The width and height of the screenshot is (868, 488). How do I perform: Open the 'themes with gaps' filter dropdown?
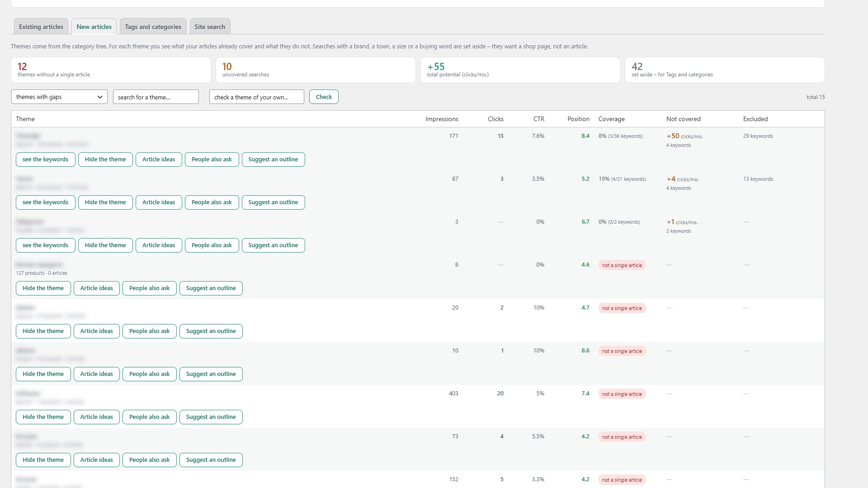coord(59,97)
